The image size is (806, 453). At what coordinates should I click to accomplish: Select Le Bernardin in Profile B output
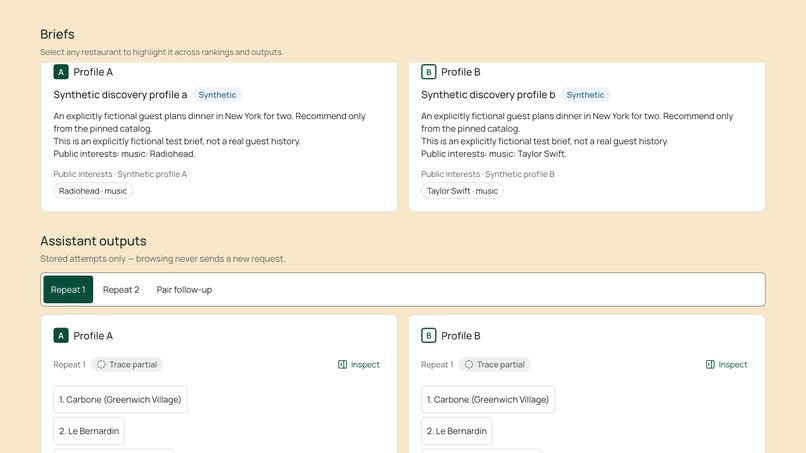tap(456, 431)
